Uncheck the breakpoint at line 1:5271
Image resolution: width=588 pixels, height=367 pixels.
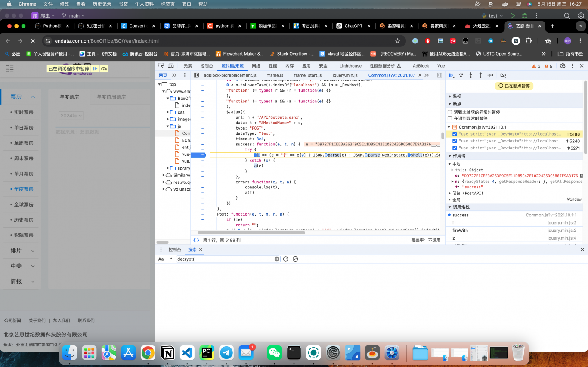click(x=455, y=148)
